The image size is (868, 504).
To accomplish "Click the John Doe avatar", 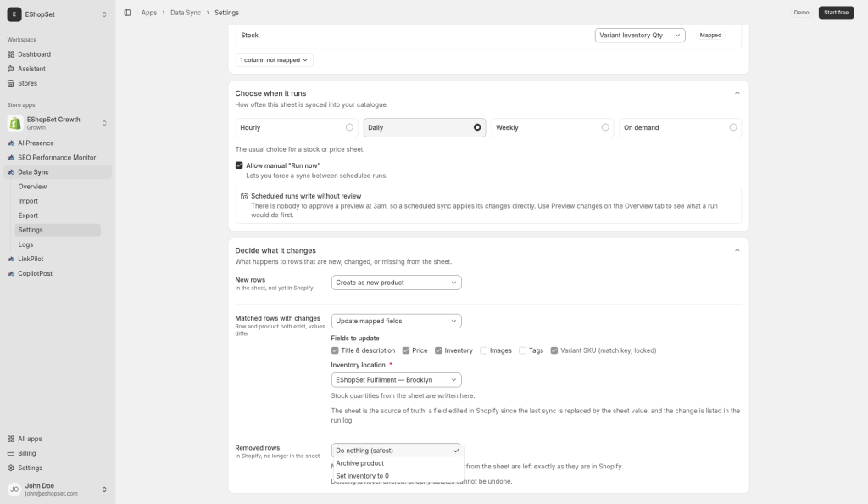I will [x=14, y=489].
